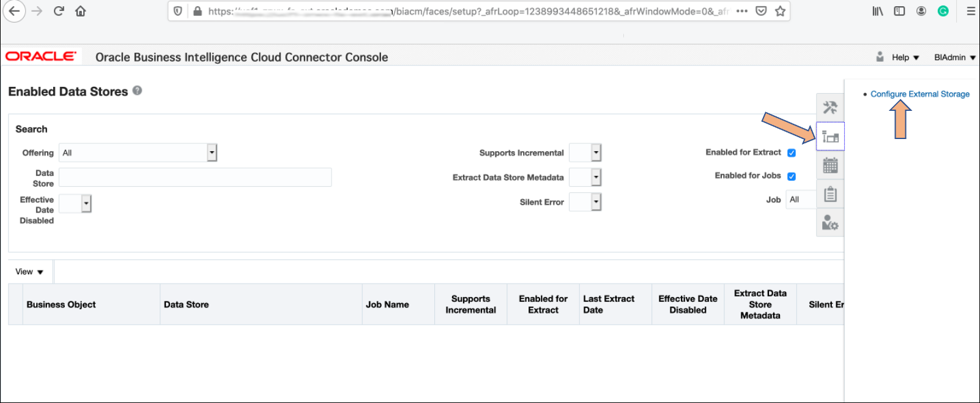Open the browser home page icon
The width and height of the screenshot is (980, 403).
[x=80, y=11]
